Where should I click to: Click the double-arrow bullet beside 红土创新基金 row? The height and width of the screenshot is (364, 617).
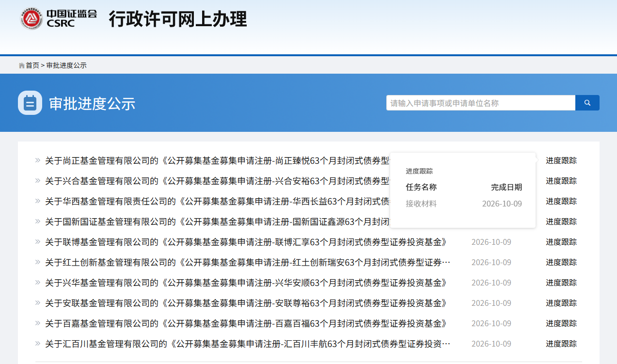click(x=38, y=262)
